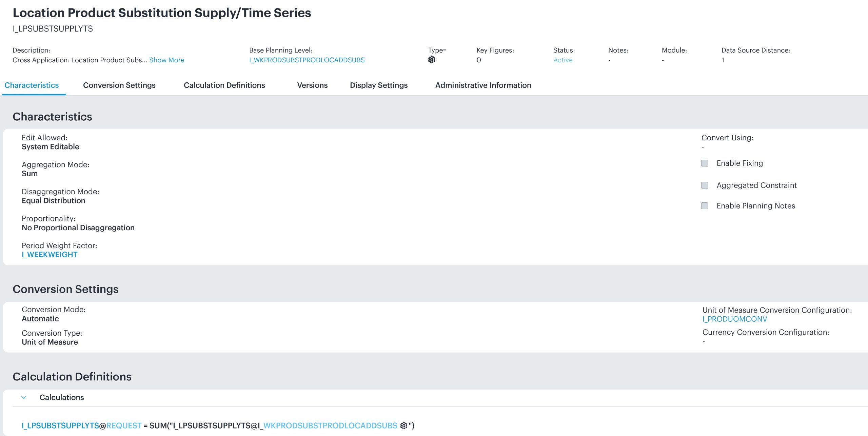The width and height of the screenshot is (868, 436).
Task: Open Administrative Information tab
Action: [483, 85]
